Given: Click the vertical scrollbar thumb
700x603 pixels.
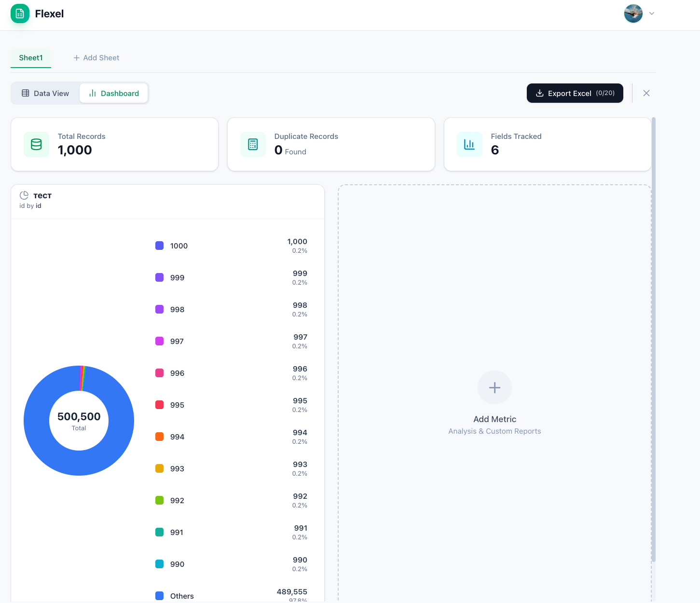Looking at the screenshot, I should tap(654, 340).
